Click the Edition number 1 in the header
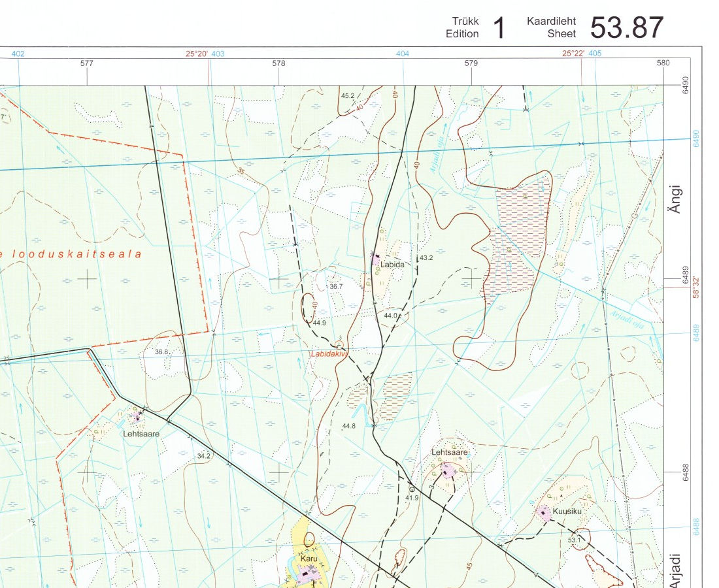 (x=499, y=28)
